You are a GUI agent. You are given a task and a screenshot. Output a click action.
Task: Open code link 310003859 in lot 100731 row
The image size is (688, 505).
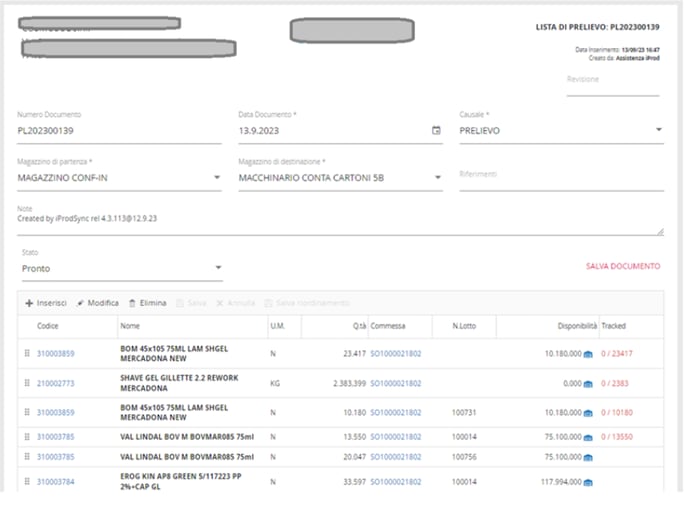point(56,412)
